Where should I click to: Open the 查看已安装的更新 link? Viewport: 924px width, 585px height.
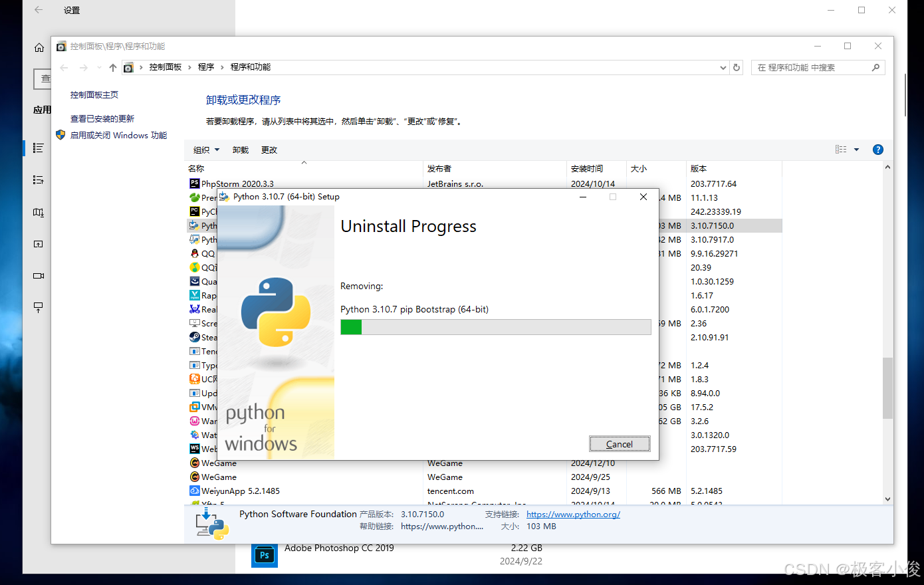[102, 119]
